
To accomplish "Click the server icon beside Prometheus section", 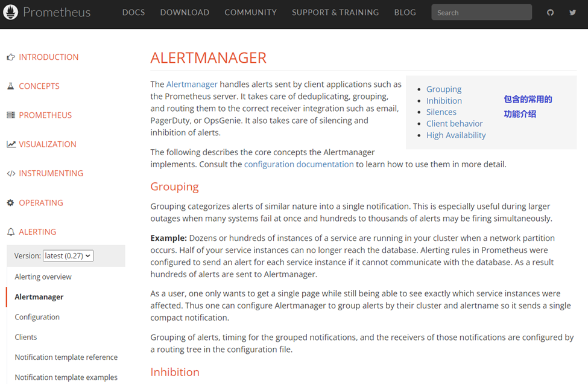I will click(11, 115).
